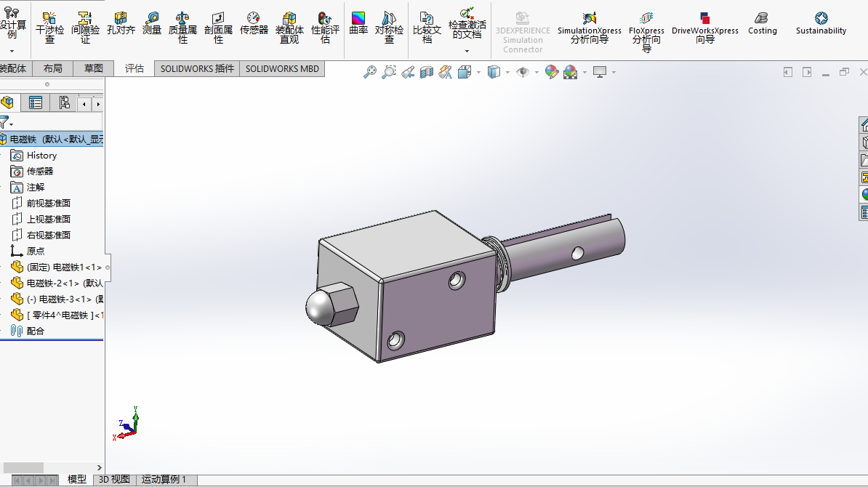Select the 配合 mates folder

tap(35, 331)
